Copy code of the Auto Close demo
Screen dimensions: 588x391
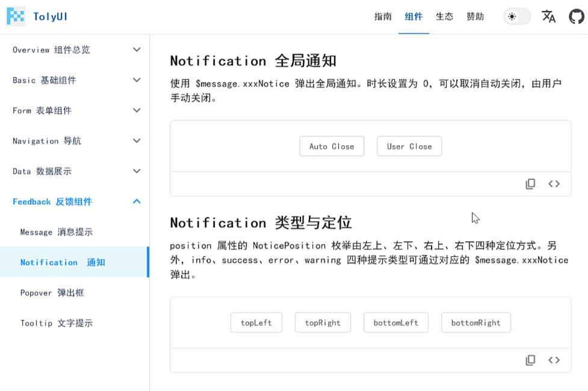[x=530, y=184]
